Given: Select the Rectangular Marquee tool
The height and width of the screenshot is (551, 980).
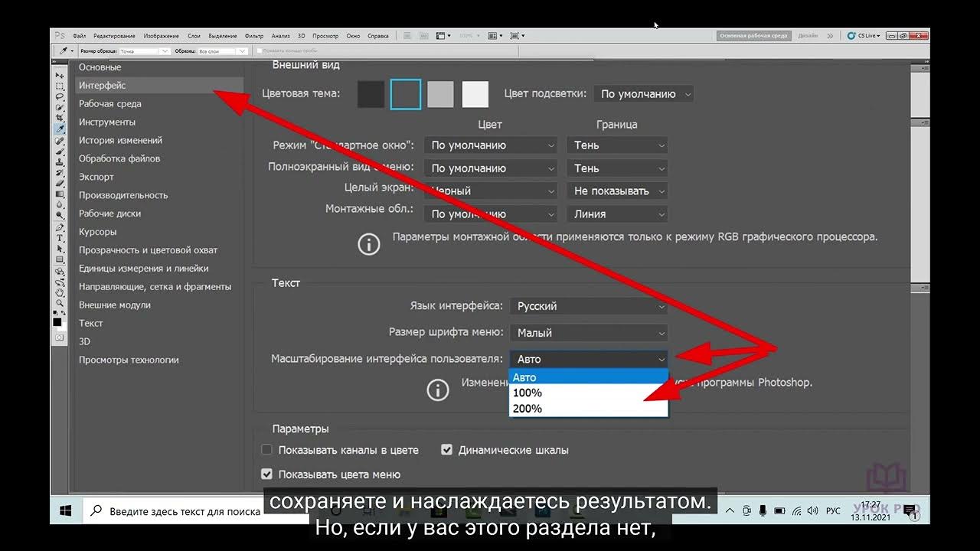Looking at the screenshot, I should (59, 86).
